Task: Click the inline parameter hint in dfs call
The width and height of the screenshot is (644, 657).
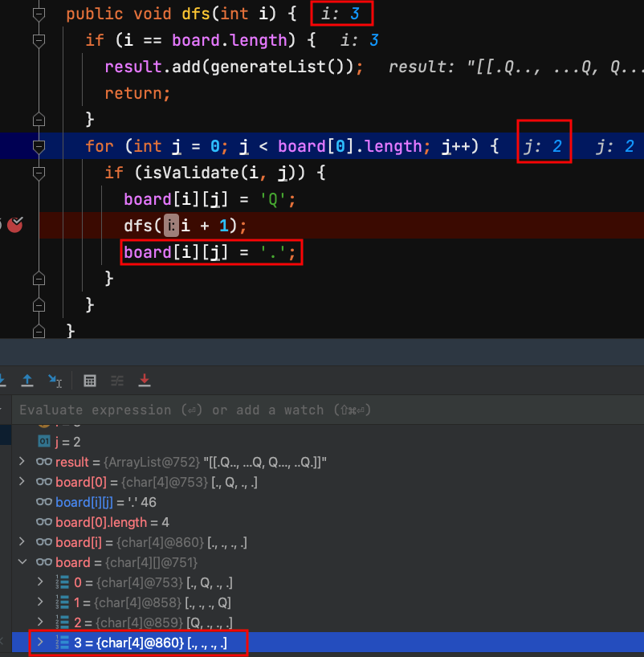Action: 171,226
